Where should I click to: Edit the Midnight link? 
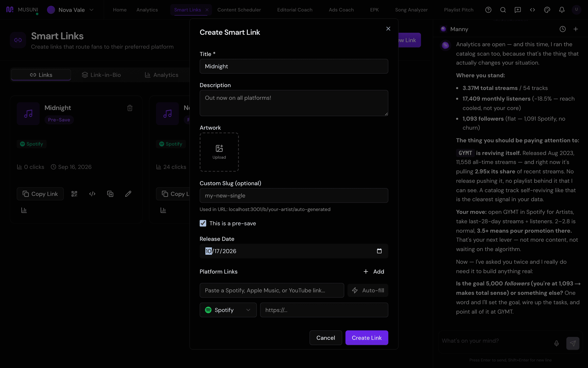tap(128, 194)
